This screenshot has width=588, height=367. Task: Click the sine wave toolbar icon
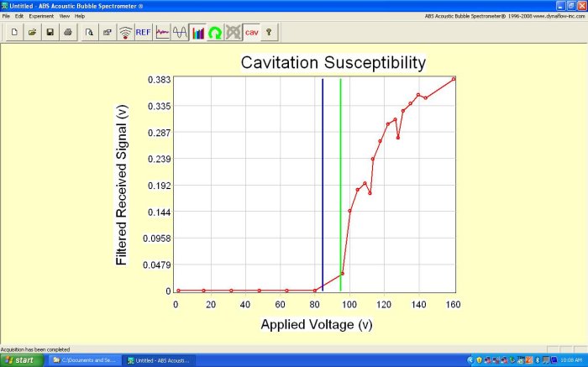click(x=180, y=33)
